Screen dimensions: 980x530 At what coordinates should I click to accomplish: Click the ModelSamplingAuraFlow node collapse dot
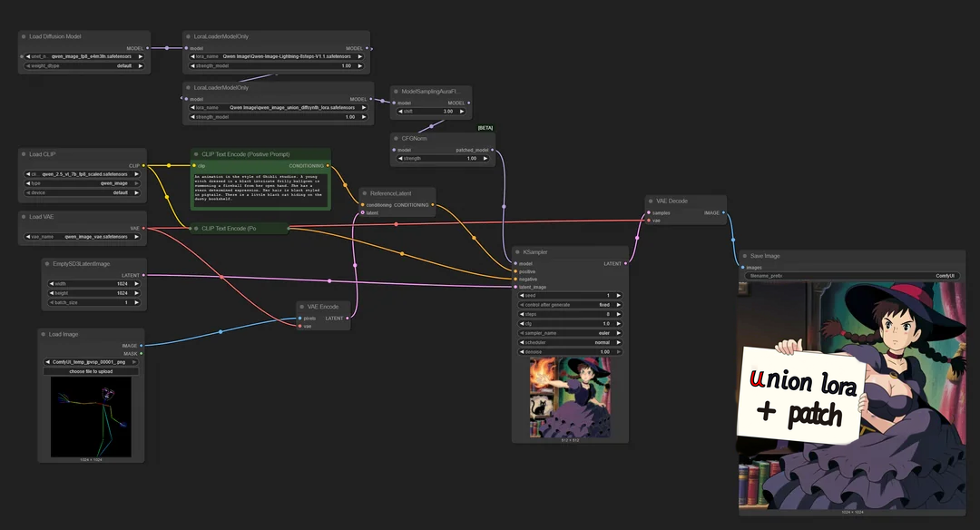point(397,92)
